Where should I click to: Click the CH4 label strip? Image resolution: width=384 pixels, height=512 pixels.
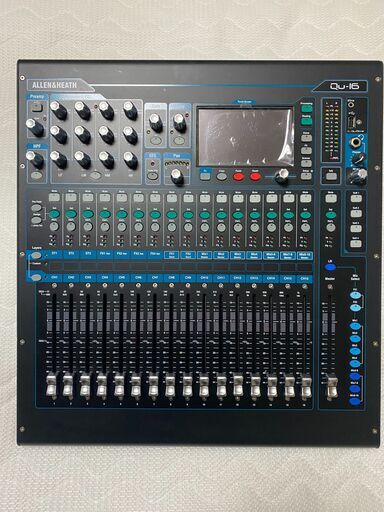point(105,278)
